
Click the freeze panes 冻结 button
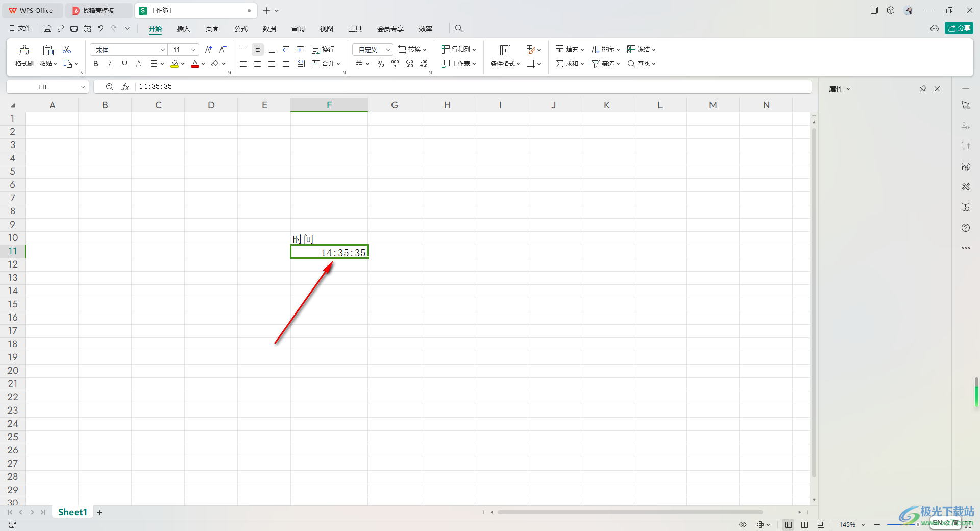click(641, 50)
